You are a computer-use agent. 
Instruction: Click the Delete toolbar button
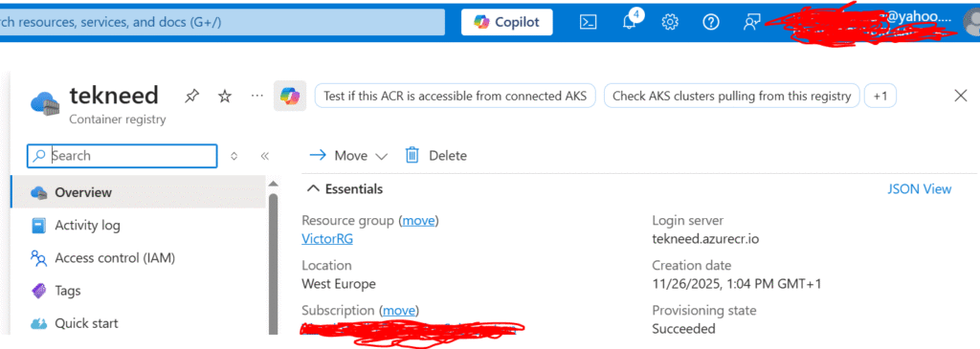tap(435, 156)
